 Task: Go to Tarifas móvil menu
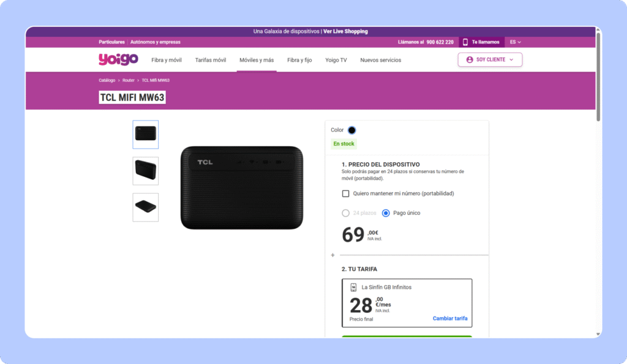tap(211, 60)
